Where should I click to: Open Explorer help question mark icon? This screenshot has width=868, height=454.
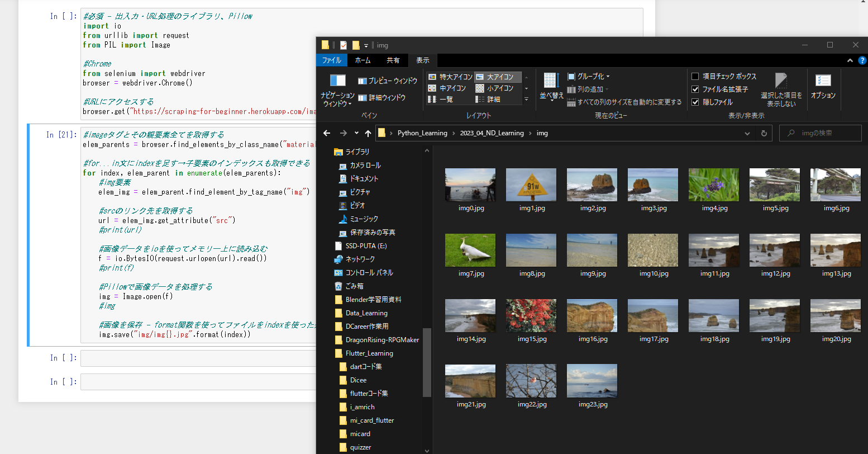pos(862,60)
